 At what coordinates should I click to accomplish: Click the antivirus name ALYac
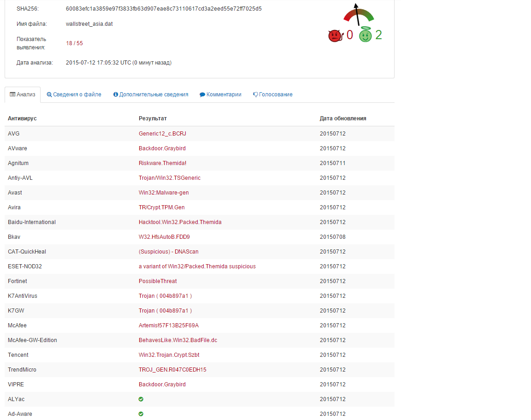16,399
